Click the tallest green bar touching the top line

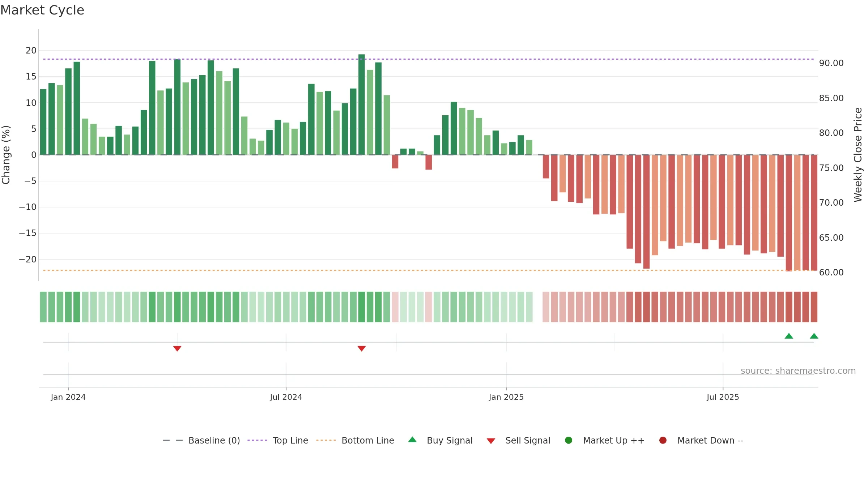362,104
